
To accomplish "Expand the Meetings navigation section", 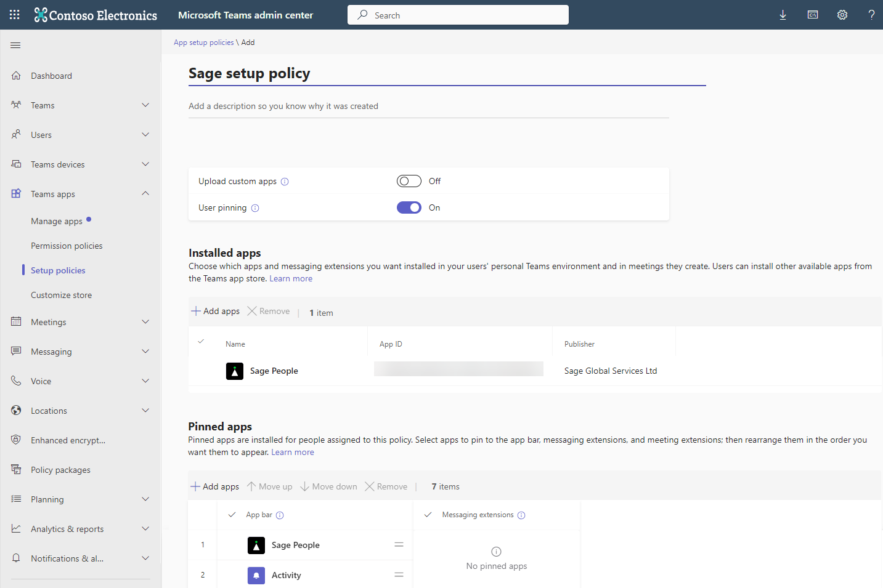I will pyautogui.click(x=145, y=322).
